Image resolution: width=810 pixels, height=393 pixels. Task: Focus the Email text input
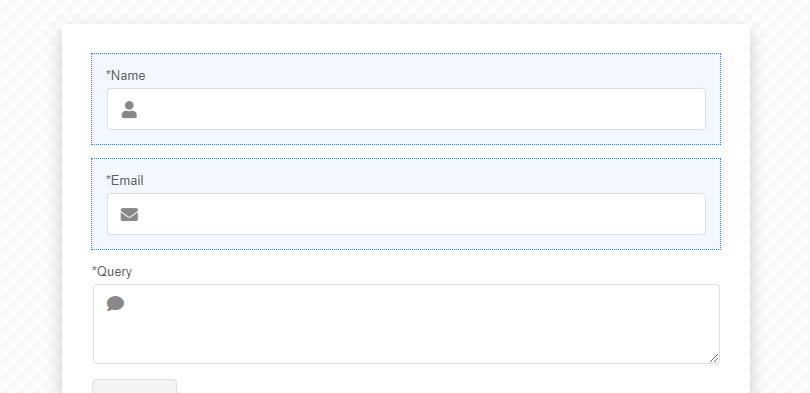406,214
